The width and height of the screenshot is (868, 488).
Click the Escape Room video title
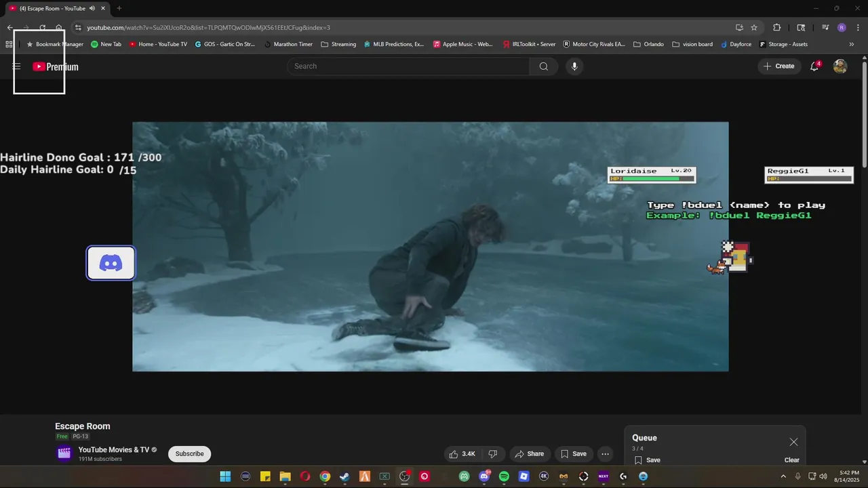click(83, 426)
